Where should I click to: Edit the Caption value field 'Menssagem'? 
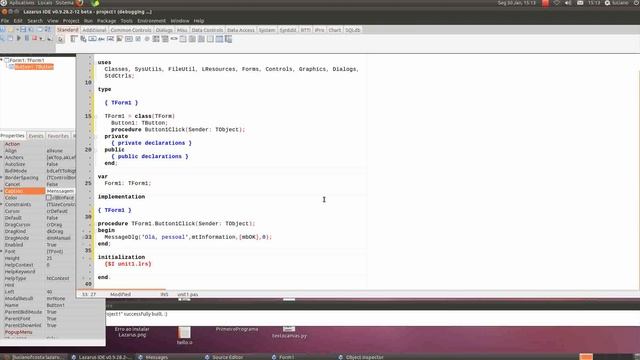[60, 191]
